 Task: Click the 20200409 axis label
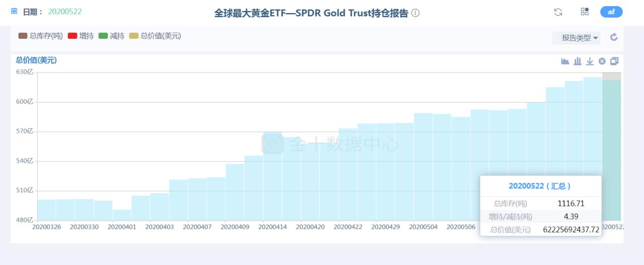235,227
